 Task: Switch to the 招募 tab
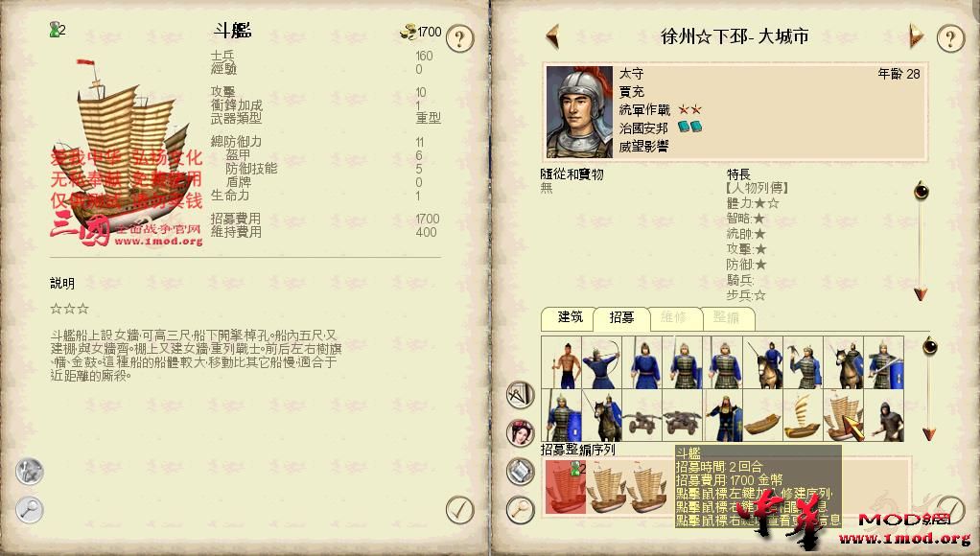click(621, 318)
